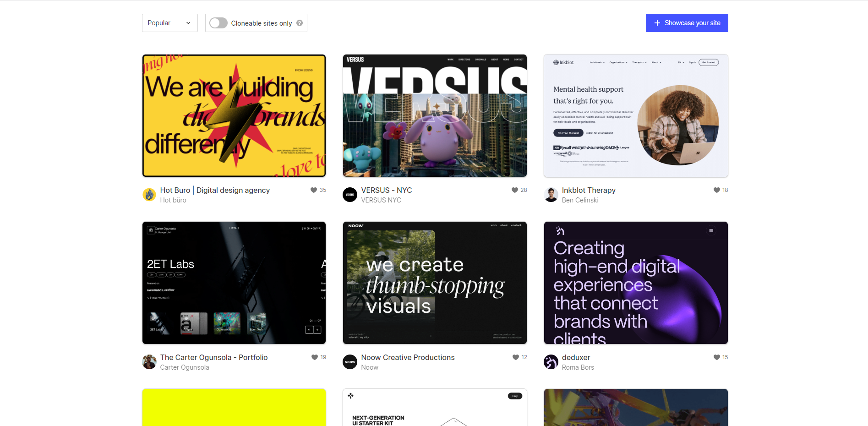Open the amusement ride photo thumbnail
Viewport: 868px width, 426px height.
(x=636, y=407)
